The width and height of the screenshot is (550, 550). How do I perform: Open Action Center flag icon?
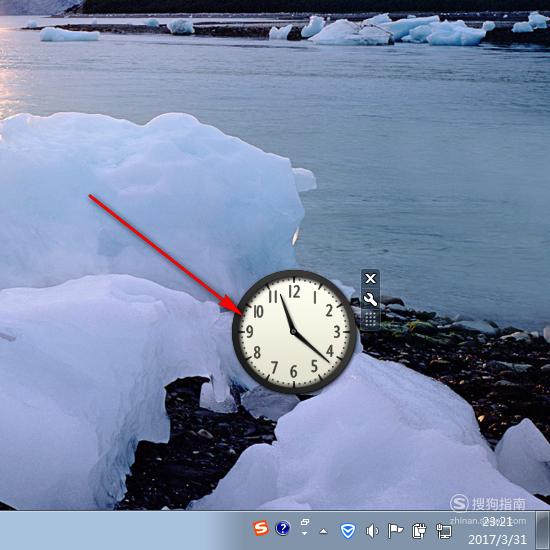395,531
